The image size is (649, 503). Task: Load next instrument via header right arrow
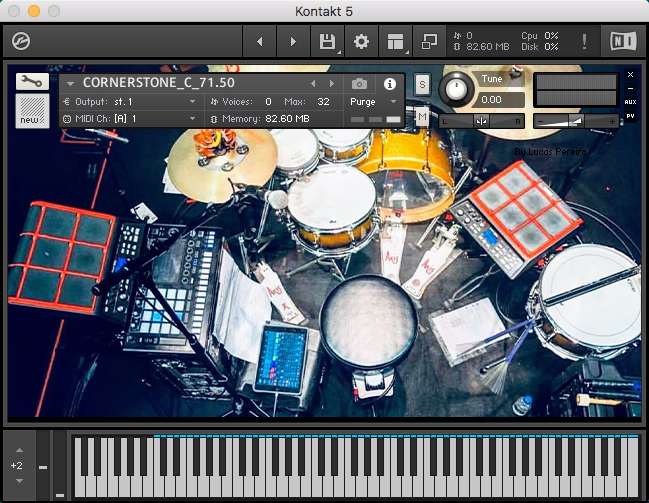pos(332,84)
